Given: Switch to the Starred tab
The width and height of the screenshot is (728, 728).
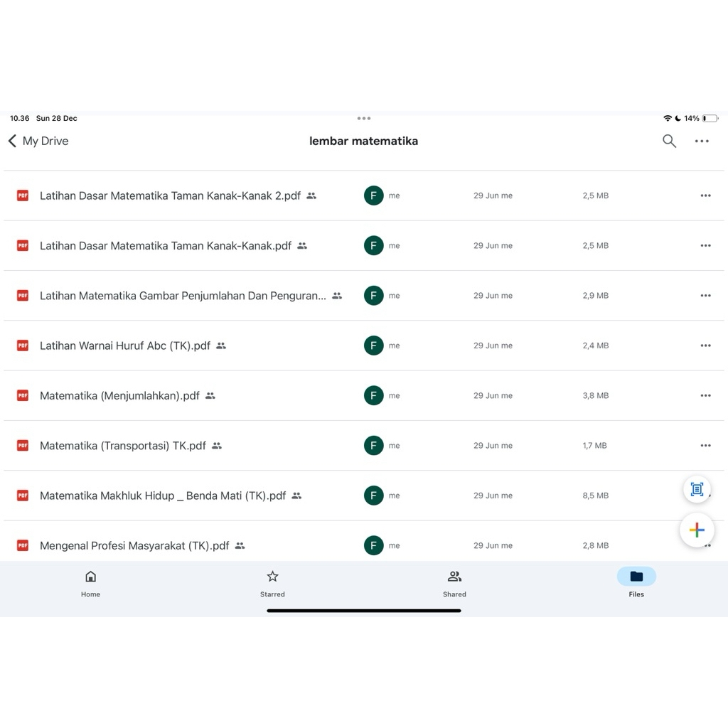Looking at the screenshot, I should (272, 583).
